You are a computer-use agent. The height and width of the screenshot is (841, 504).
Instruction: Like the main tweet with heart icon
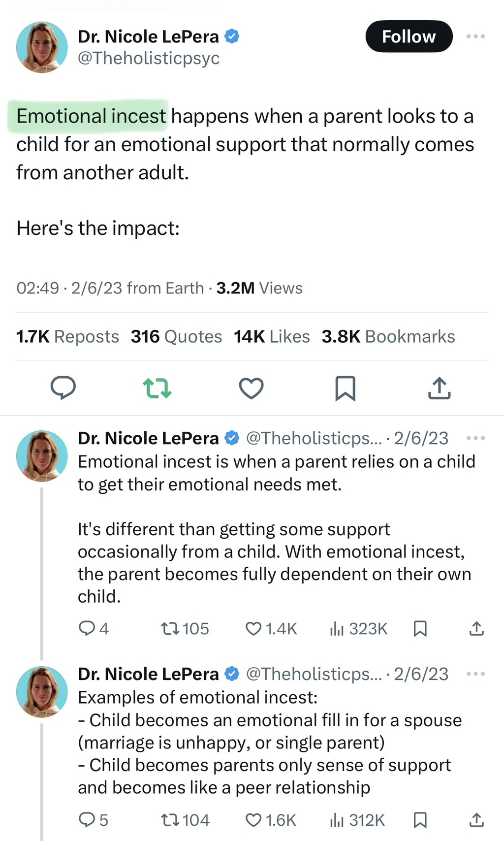pyautogui.click(x=251, y=388)
